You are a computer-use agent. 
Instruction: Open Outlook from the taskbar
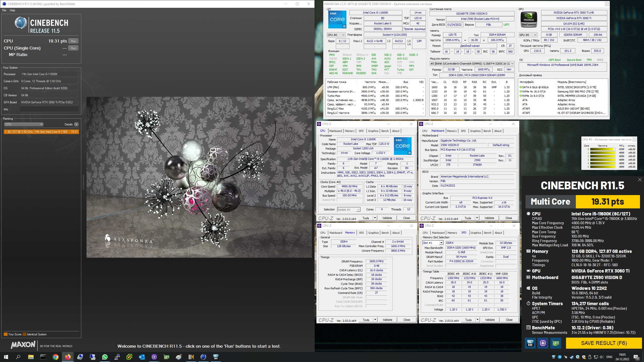[x=142, y=357]
